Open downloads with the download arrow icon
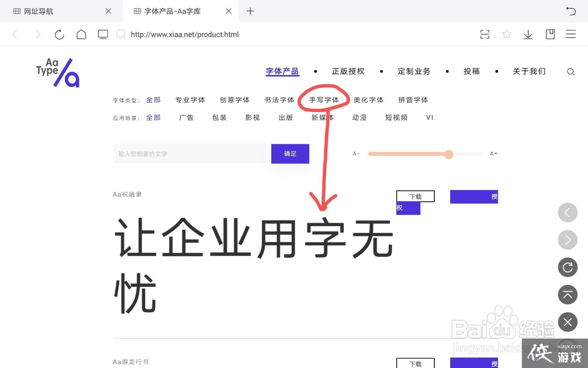The width and height of the screenshot is (588, 368). tap(528, 35)
